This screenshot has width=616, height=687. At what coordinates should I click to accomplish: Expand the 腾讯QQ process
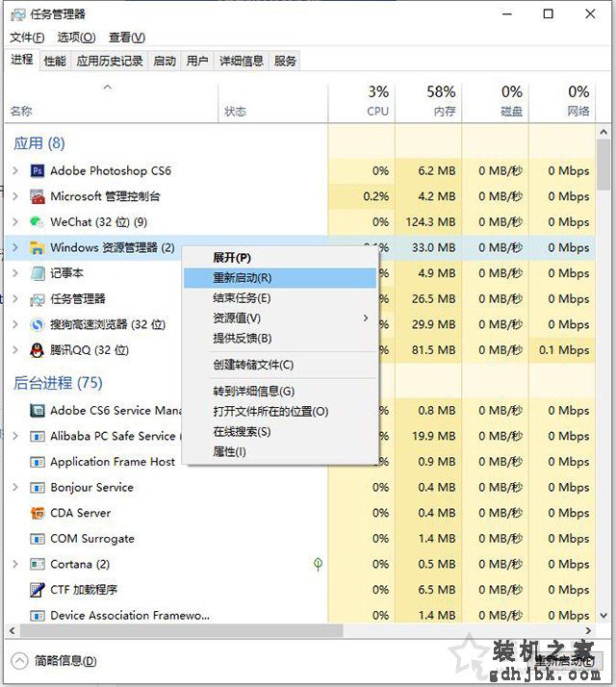click(x=15, y=350)
